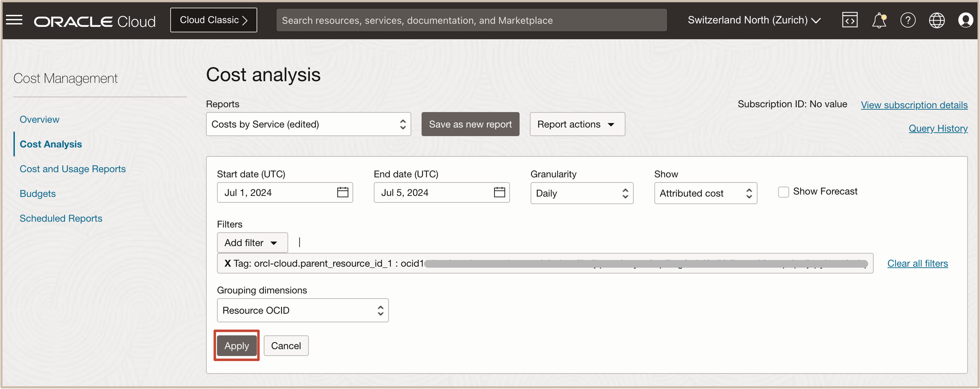Remove the parent_resource_id tag filter via X
Viewport: 980px width, 389px height.
(x=227, y=263)
